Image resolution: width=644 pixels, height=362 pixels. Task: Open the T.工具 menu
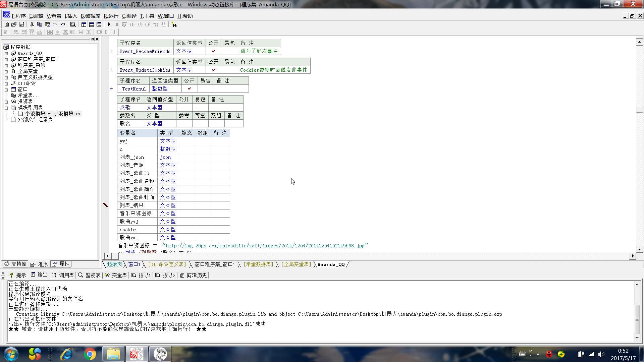[147, 16]
